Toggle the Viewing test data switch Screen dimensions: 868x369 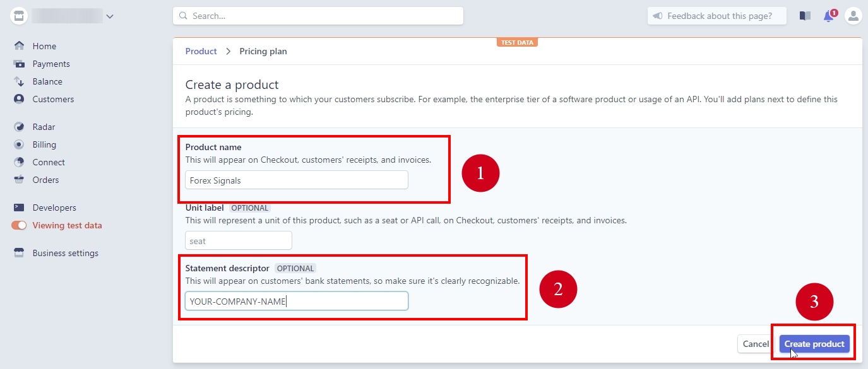click(19, 225)
